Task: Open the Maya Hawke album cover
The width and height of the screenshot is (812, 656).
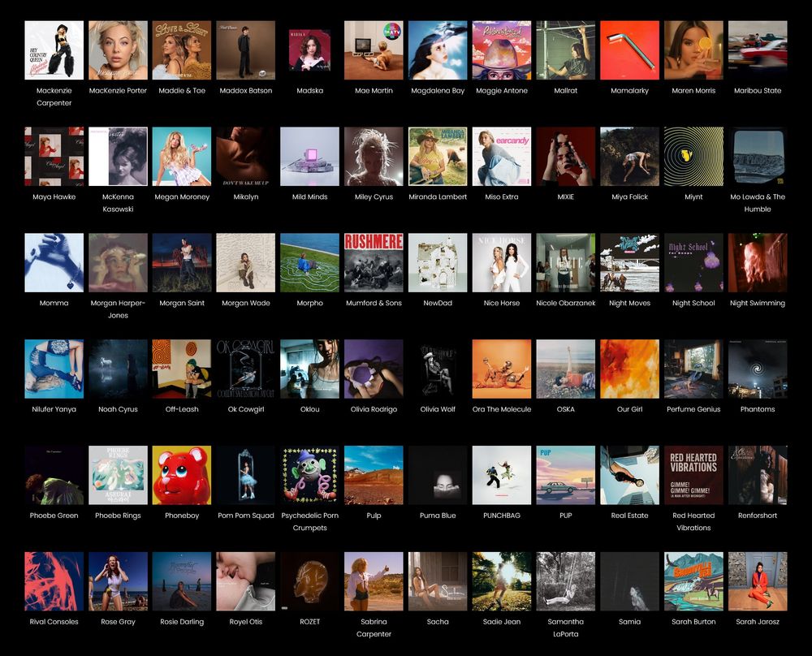Action: 54,157
